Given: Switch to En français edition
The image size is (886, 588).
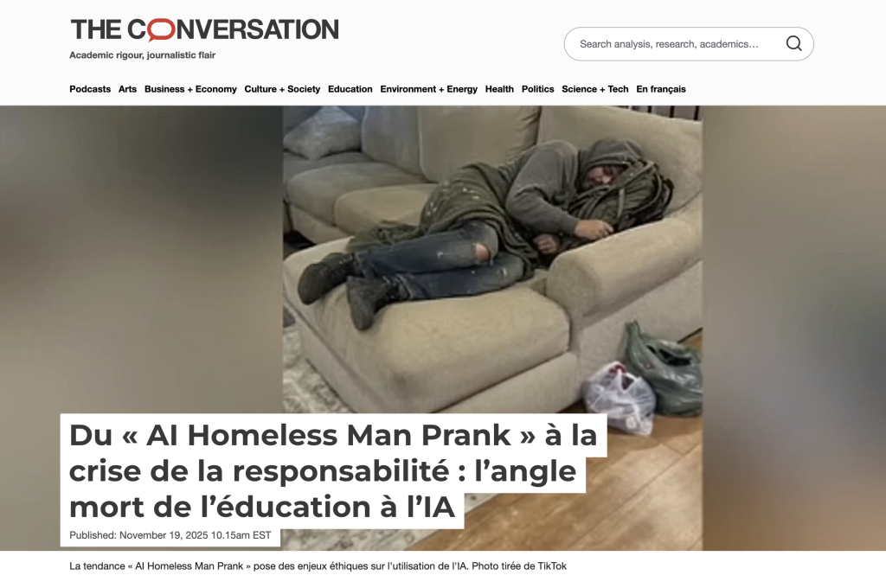Looking at the screenshot, I should coord(661,89).
